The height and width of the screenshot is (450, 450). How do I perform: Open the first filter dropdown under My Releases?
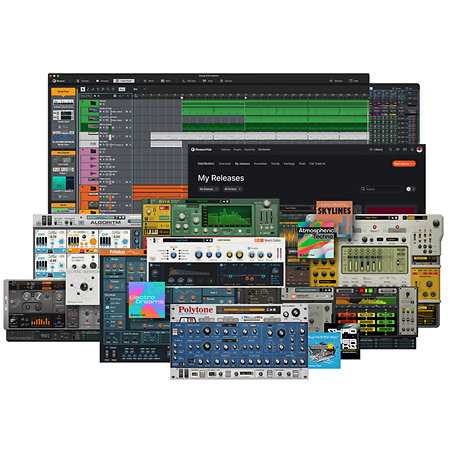[x=208, y=189]
